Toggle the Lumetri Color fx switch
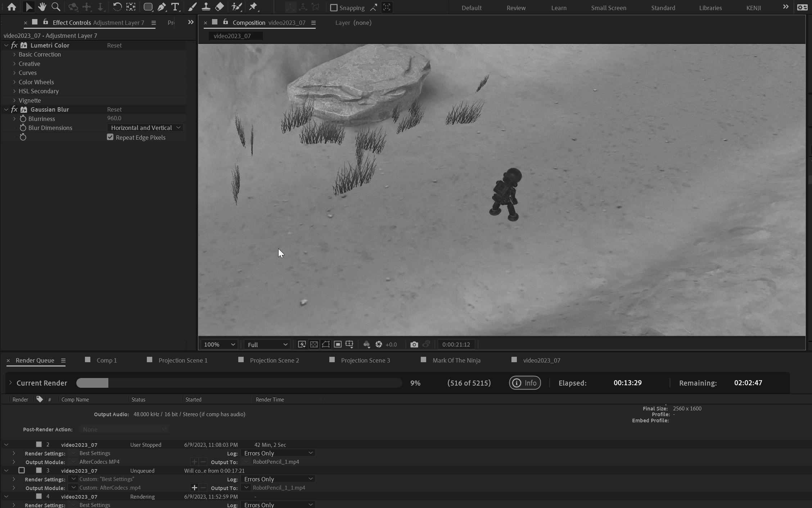 14,45
